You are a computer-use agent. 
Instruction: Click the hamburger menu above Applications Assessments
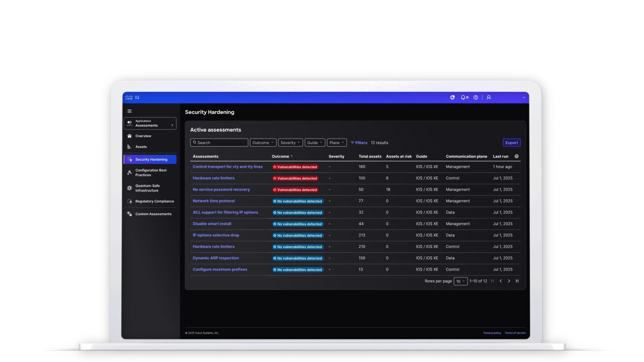click(x=130, y=111)
